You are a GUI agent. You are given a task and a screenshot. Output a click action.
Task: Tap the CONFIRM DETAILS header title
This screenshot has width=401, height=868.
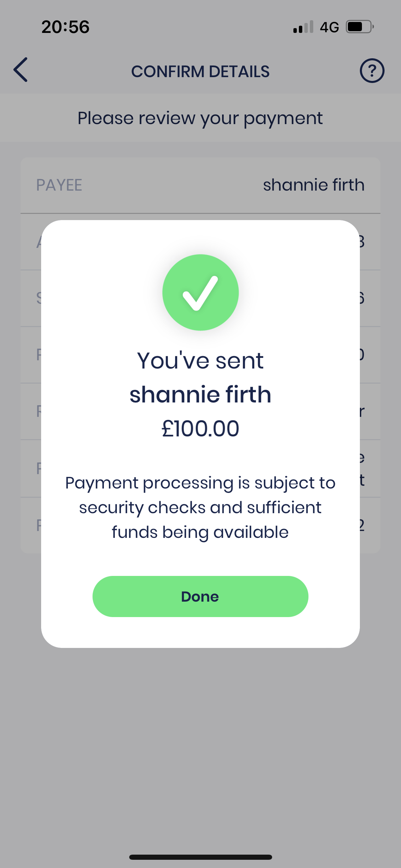(x=200, y=71)
